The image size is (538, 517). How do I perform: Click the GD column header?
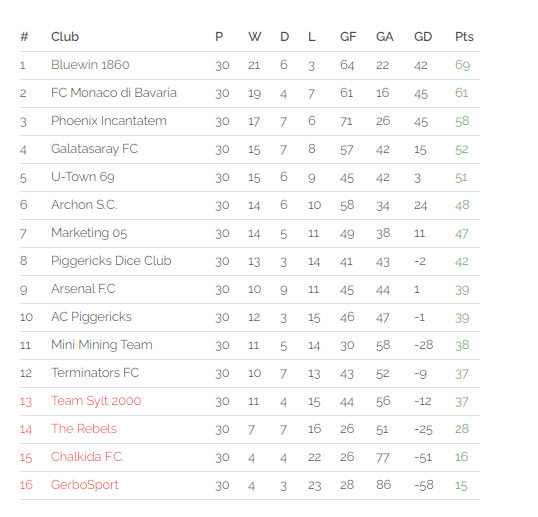pyautogui.click(x=423, y=37)
